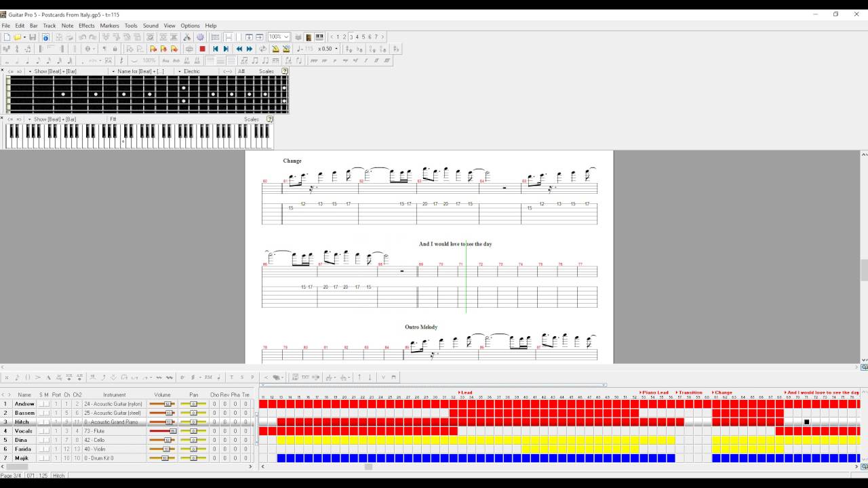The image size is (868, 488).
Task: Open the Electric fretboard type dropdown
Action: click(180, 71)
